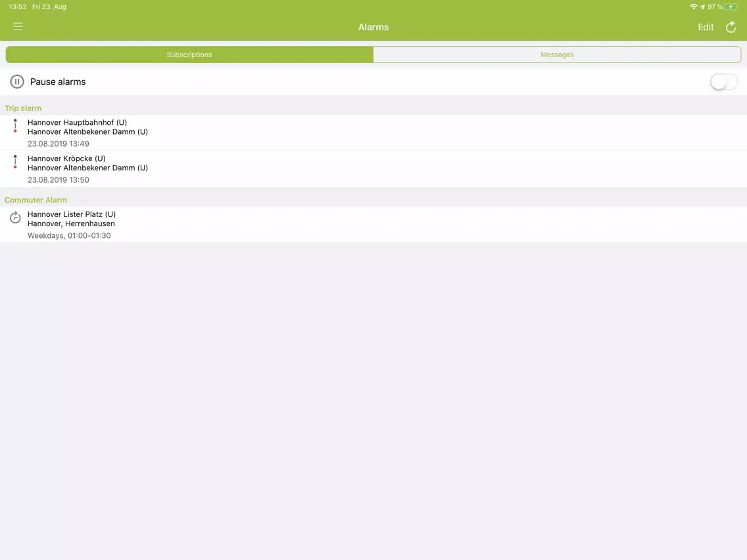747x560 pixels.
Task: Click the commuter repeat clock icon
Action: (x=15, y=218)
